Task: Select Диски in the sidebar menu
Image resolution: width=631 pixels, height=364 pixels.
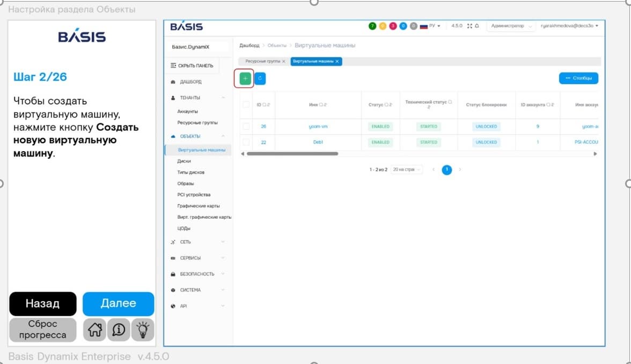Action: (184, 161)
